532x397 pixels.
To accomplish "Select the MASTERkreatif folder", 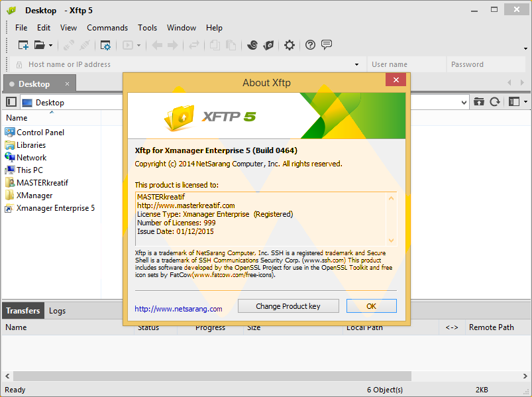I will pos(36,183).
